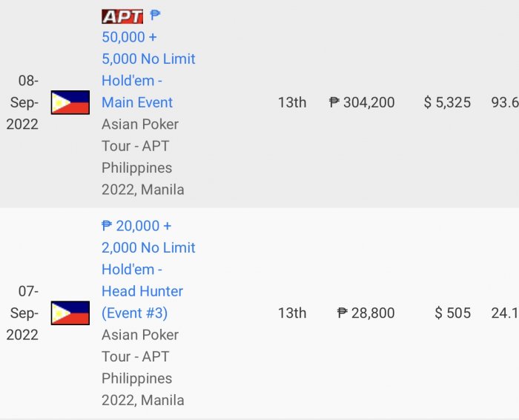Select the $ 505 dollar value

(452, 313)
